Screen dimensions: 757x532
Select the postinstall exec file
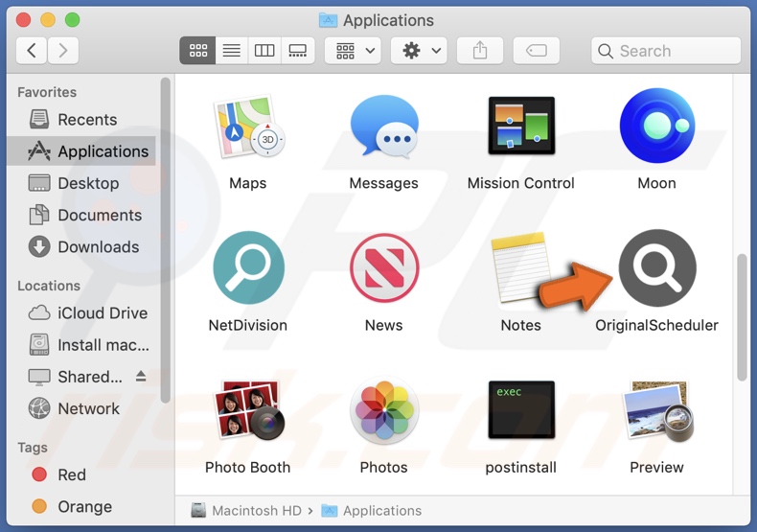tap(521, 409)
